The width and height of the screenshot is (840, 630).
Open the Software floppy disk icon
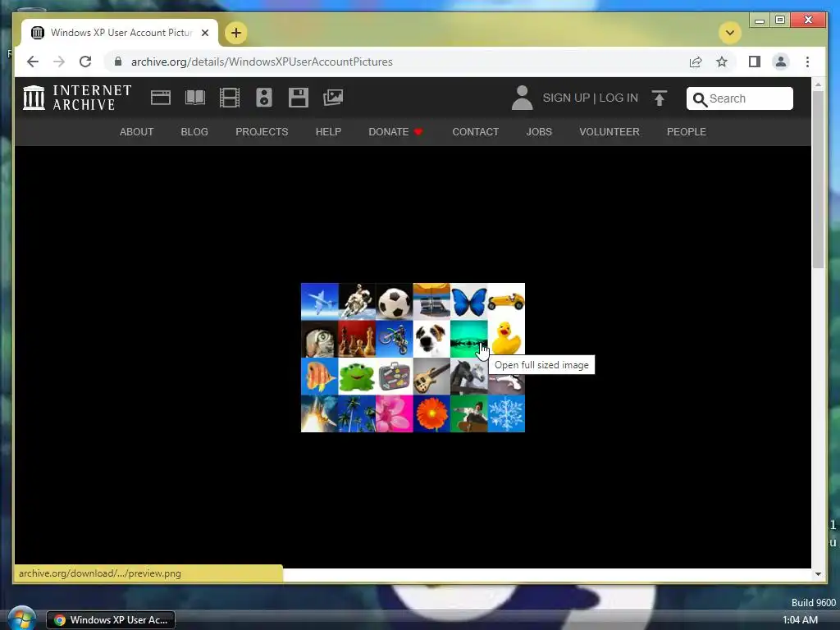click(x=299, y=98)
